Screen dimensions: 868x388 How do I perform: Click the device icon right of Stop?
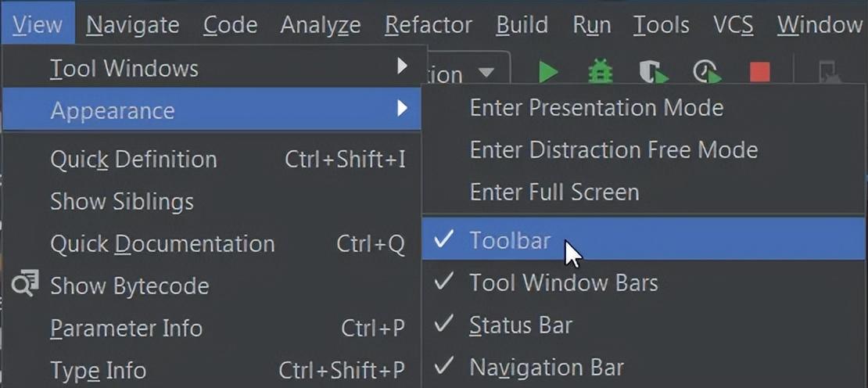(829, 72)
